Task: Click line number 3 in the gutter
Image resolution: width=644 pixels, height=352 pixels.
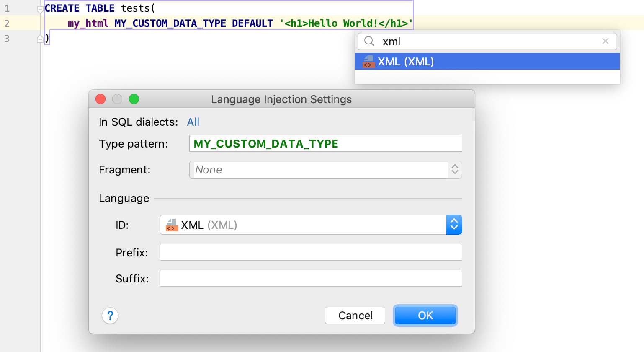Action: (x=7, y=39)
